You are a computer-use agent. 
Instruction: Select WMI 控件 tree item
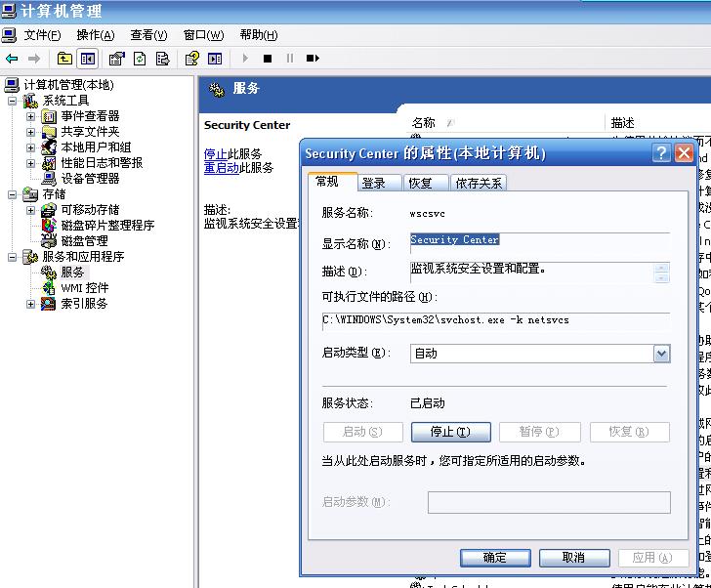click(x=85, y=288)
